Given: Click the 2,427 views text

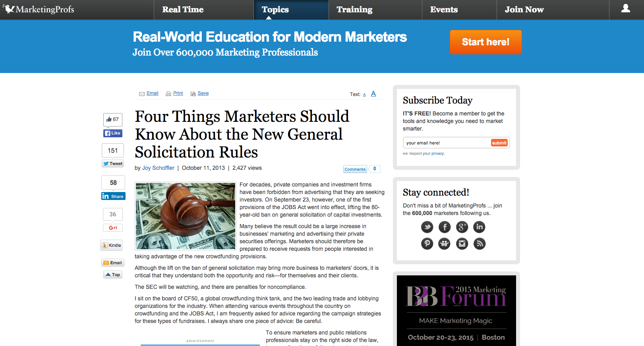Looking at the screenshot, I should tap(247, 168).
